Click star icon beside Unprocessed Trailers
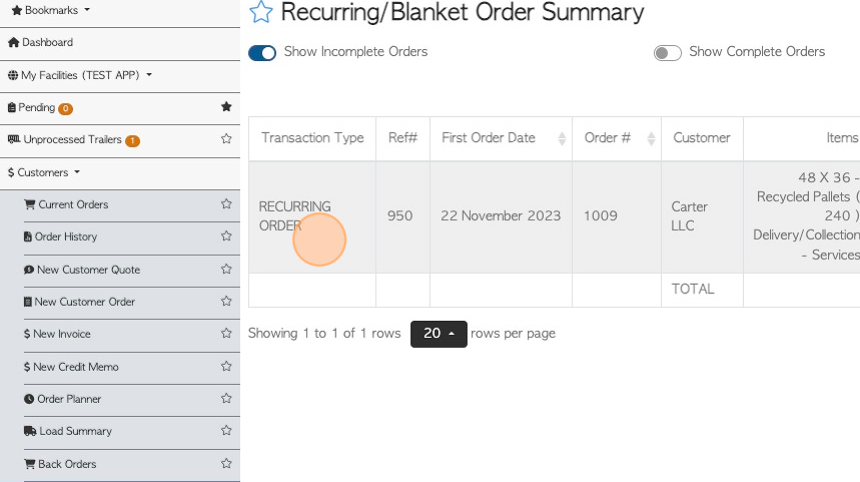 click(226, 139)
